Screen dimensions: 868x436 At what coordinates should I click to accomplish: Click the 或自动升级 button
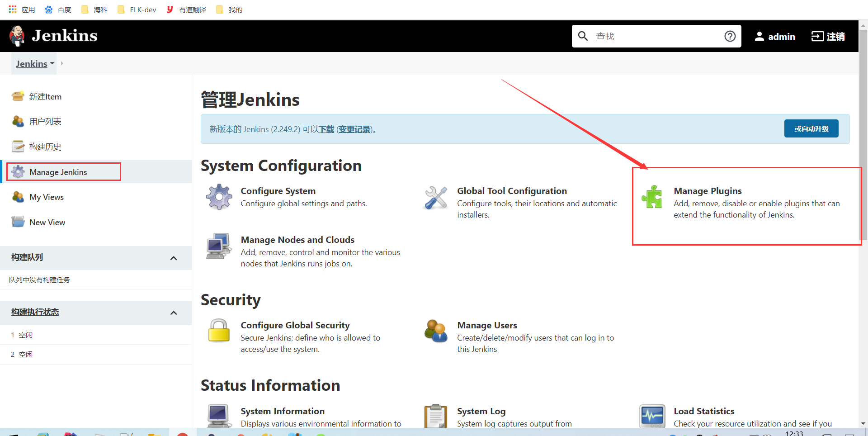tap(811, 128)
